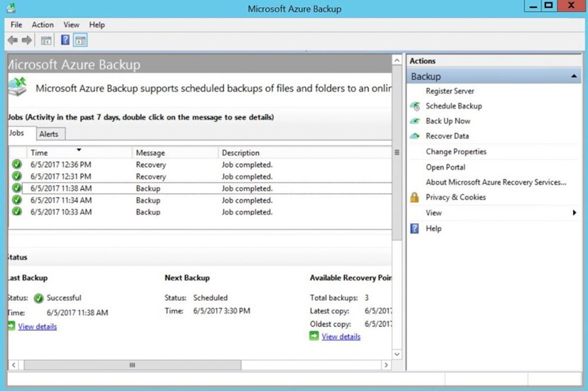Sort jobs by the Description column header
588x391 pixels.
[x=305, y=153]
